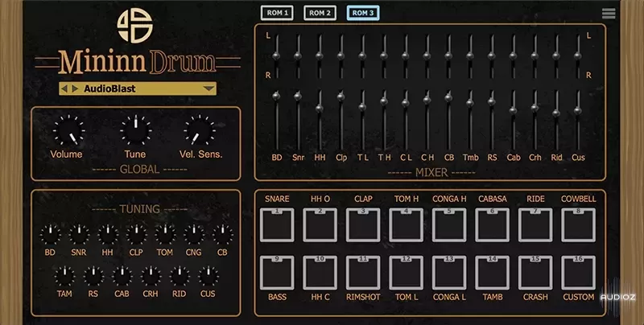Click the RS volume fader handle
The image size is (644, 325).
coord(492,101)
